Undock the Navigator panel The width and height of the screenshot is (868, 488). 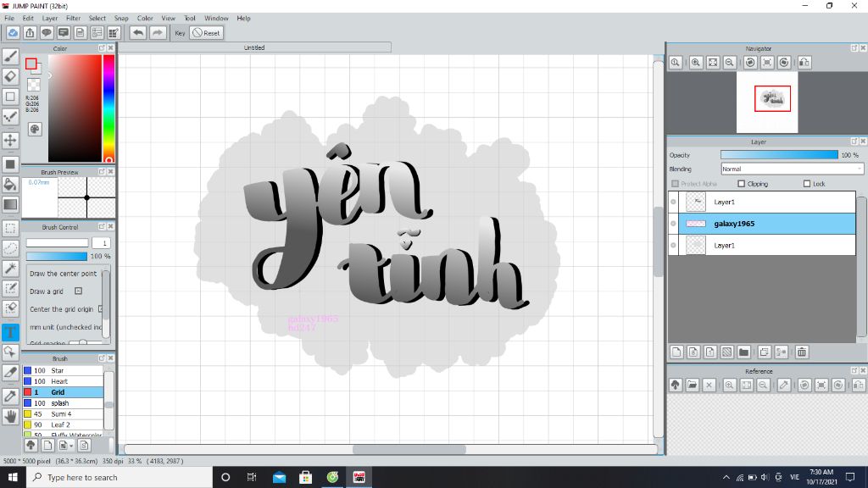(x=854, y=48)
